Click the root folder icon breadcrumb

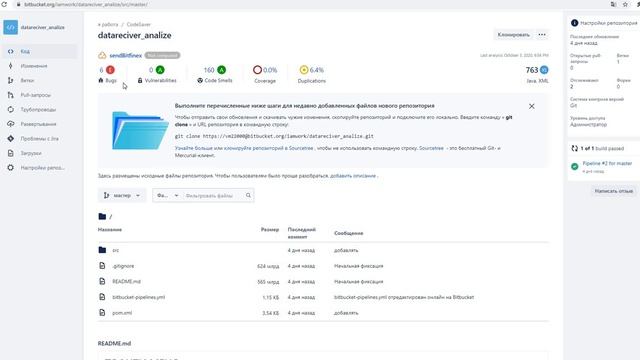(x=102, y=217)
